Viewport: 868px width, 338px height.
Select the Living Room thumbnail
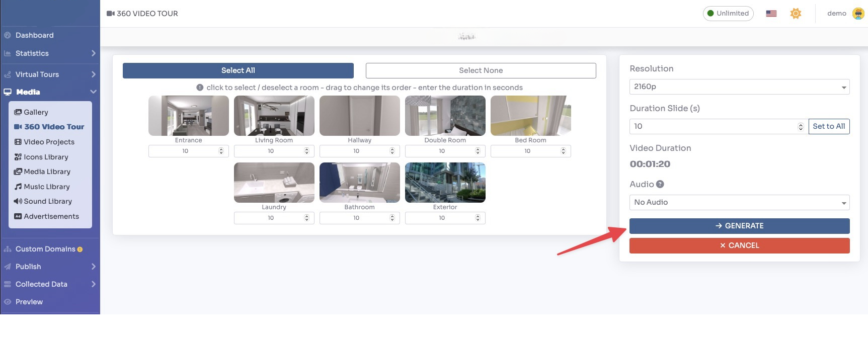pyautogui.click(x=274, y=116)
